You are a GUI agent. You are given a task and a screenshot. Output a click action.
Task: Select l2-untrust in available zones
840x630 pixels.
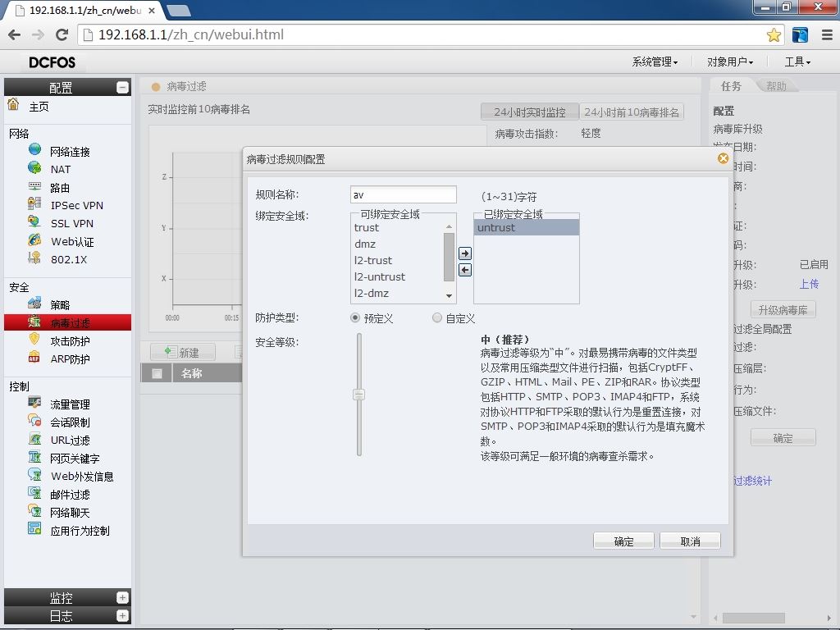(398, 277)
